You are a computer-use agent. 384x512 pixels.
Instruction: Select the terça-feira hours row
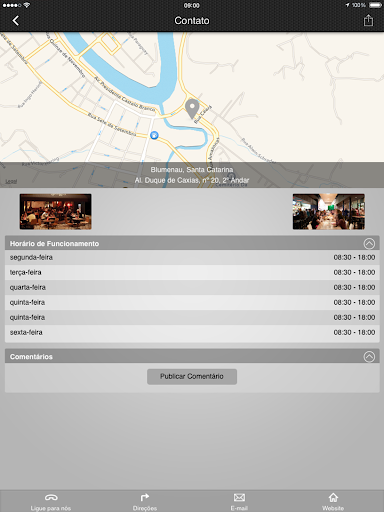click(192, 272)
